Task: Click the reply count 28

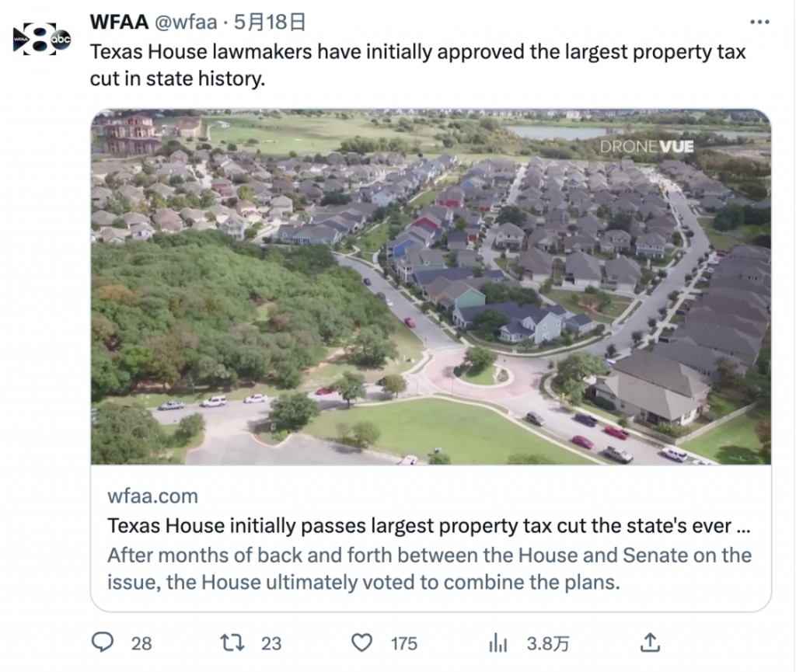Action: click(141, 643)
